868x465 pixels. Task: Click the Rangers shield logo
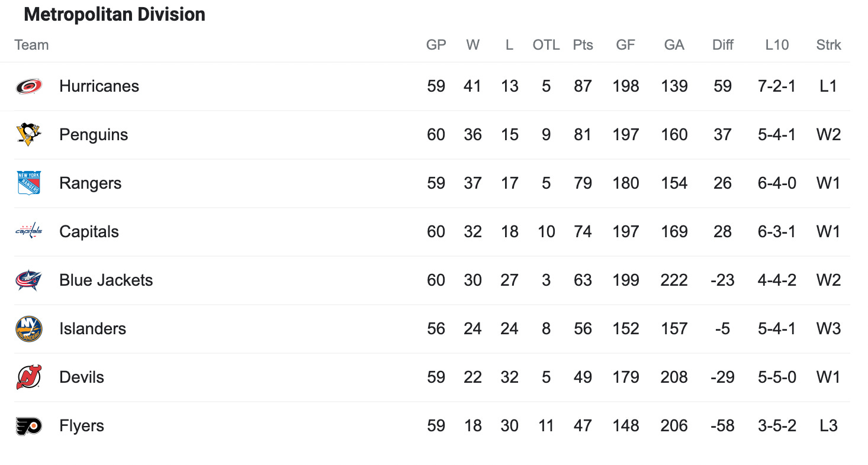[x=28, y=183]
